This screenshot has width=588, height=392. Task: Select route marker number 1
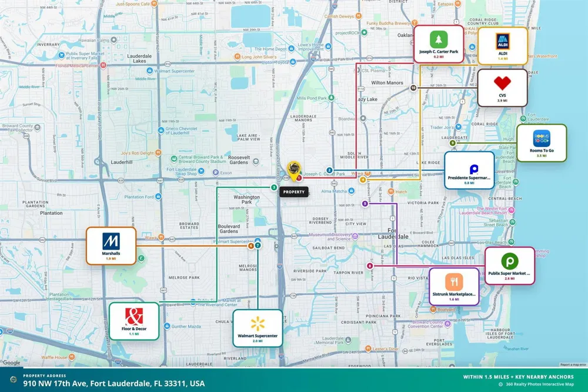click(x=299, y=178)
